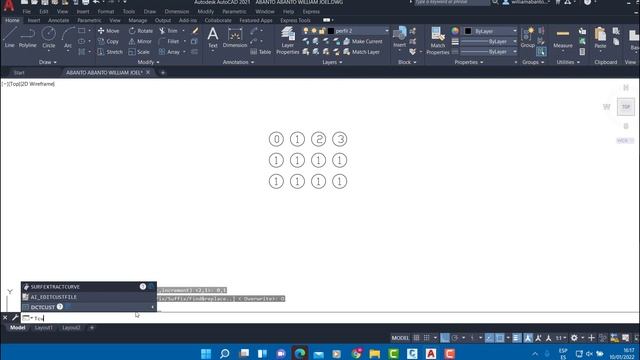Click the command line input field
This screenshot has width=640, height=360.
[x=331, y=318]
